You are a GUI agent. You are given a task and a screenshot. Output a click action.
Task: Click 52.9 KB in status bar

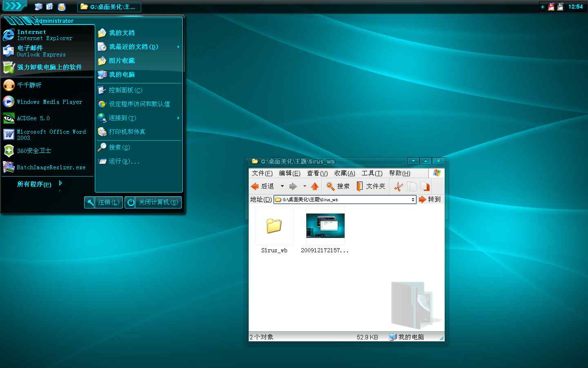coord(367,337)
